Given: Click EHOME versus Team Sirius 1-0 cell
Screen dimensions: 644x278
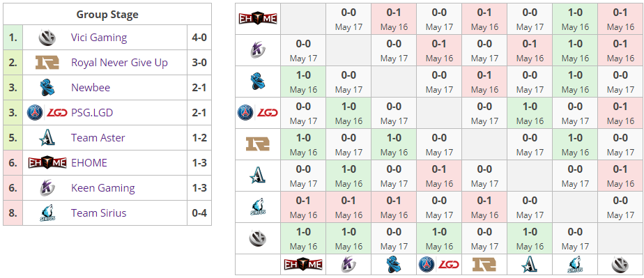Looking at the screenshot, I should [x=575, y=19].
